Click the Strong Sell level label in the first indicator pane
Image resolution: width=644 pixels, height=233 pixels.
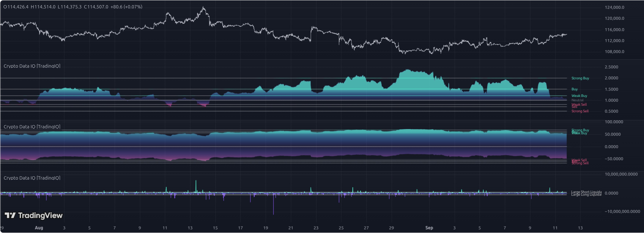point(580,111)
